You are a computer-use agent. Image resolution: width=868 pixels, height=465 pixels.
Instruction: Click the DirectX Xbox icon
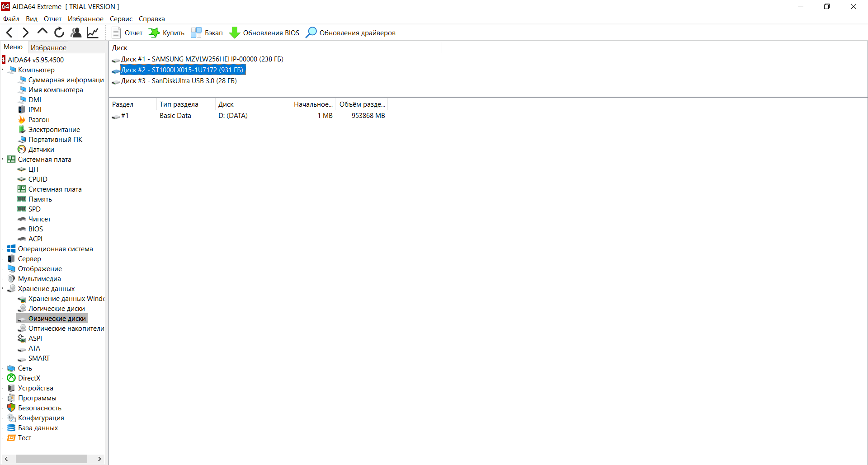pos(11,378)
